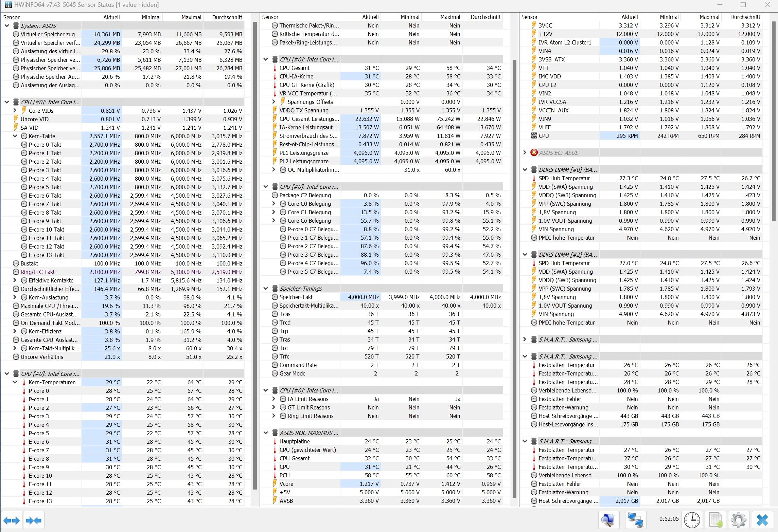Collapse the Speicher-Timings group
Image resolution: width=778 pixels, height=532 pixels.
pyautogui.click(x=266, y=289)
